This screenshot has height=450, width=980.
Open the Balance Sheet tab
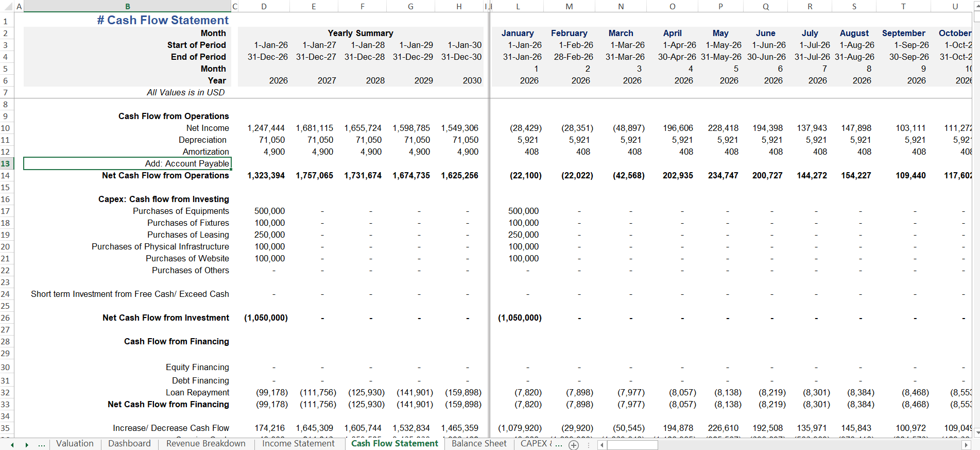[x=479, y=444]
